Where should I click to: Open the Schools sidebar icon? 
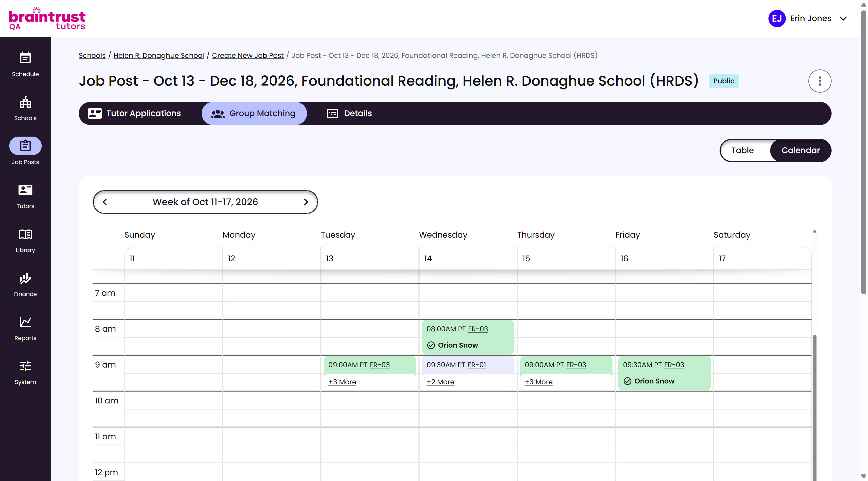(25, 102)
